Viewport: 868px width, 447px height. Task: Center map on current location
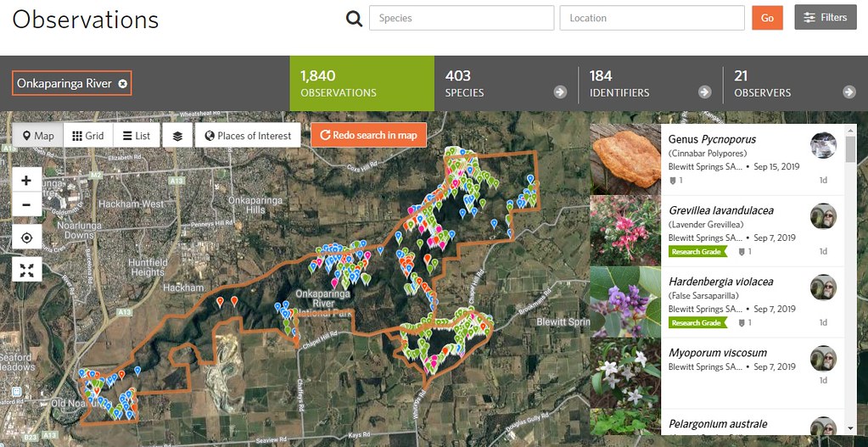[26, 238]
